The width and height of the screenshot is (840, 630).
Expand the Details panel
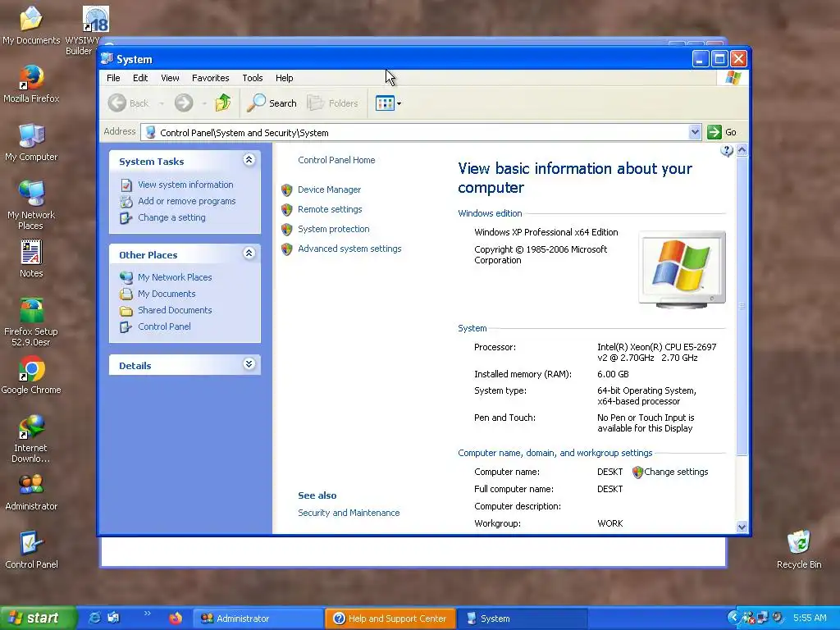click(249, 364)
